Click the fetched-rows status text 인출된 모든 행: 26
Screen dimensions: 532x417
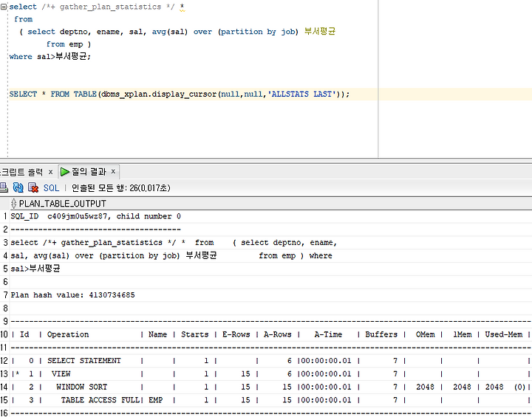pos(120,187)
